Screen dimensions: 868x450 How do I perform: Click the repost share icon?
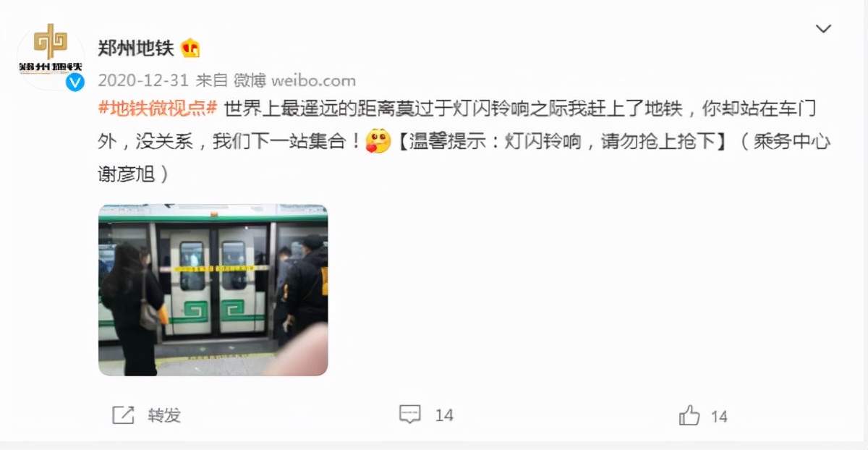[123, 415]
